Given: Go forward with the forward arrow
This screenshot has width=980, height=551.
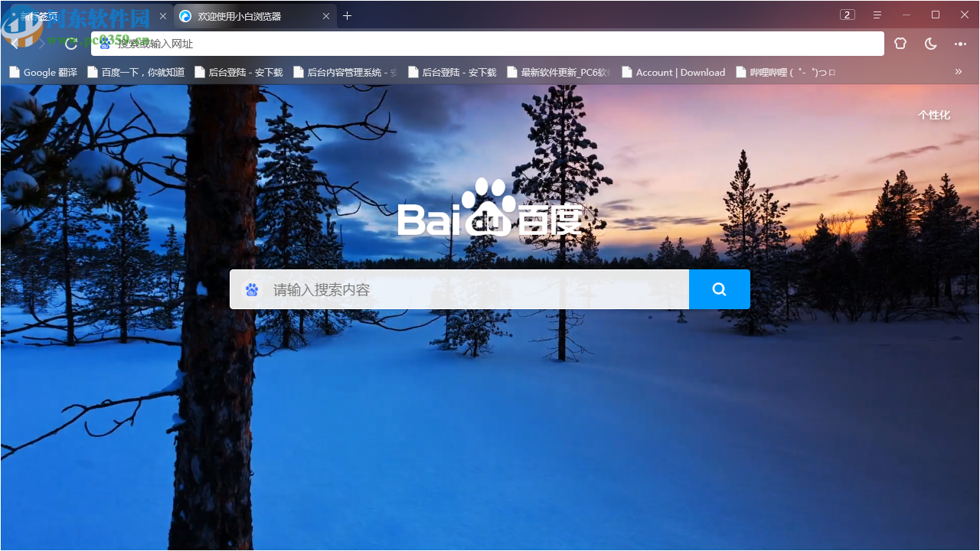Looking at the screenshot, I should pyautogui.click(x=42, y=44).
